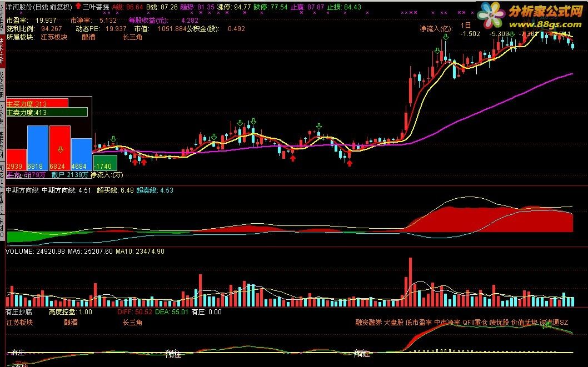Click 长三角 in the 所属板块 row
This screenshot has height=367, width=588.
(132, 37)
